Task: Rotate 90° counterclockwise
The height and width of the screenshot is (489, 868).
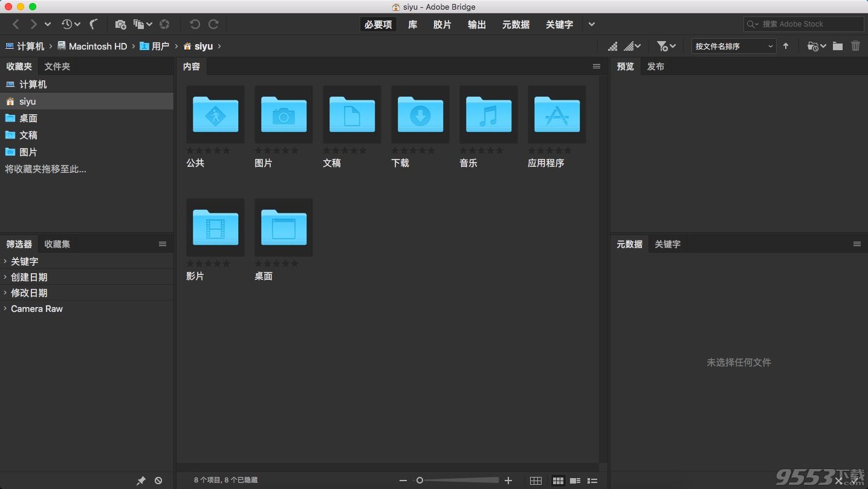Action: [195, 24]
